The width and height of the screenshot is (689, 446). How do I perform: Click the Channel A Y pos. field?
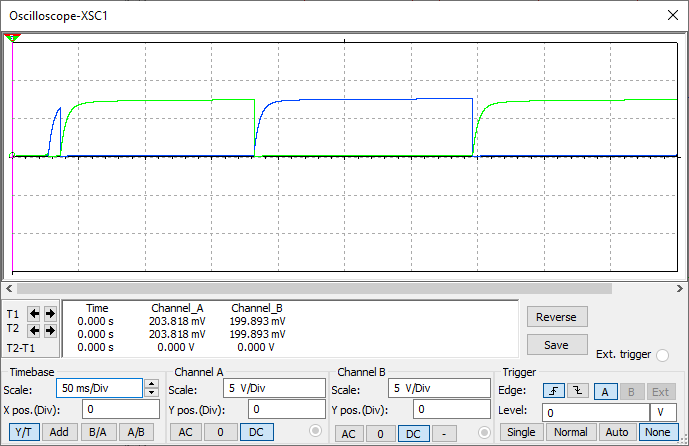click(286, 409)
